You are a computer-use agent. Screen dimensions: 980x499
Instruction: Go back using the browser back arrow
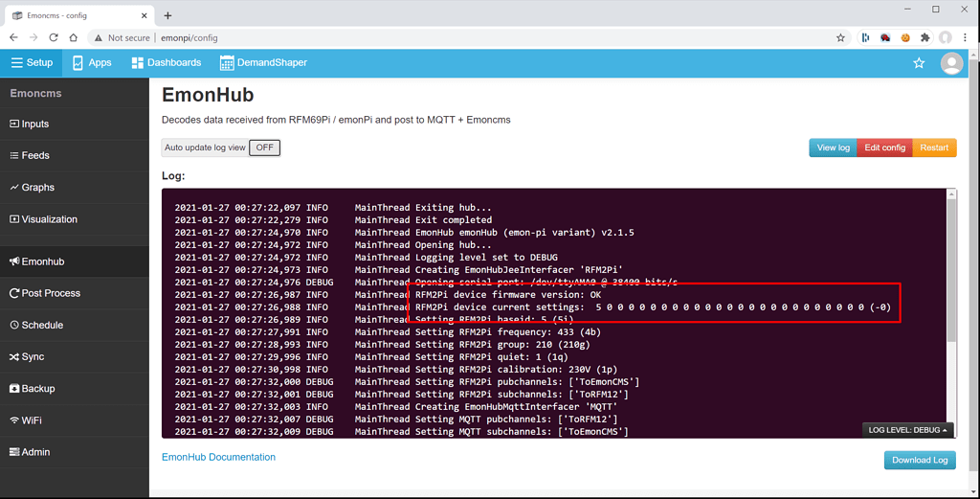(13, 37)
